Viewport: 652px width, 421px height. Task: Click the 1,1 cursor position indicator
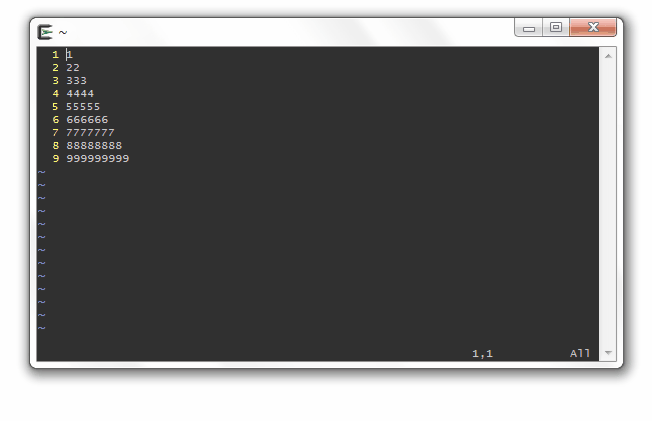pos(482,354)
